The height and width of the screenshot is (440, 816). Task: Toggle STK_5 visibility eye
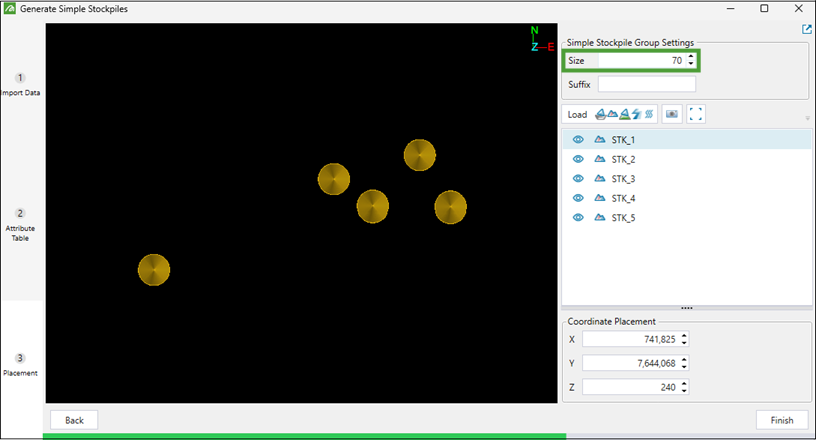pyautogui.click(x=578, y=218)
